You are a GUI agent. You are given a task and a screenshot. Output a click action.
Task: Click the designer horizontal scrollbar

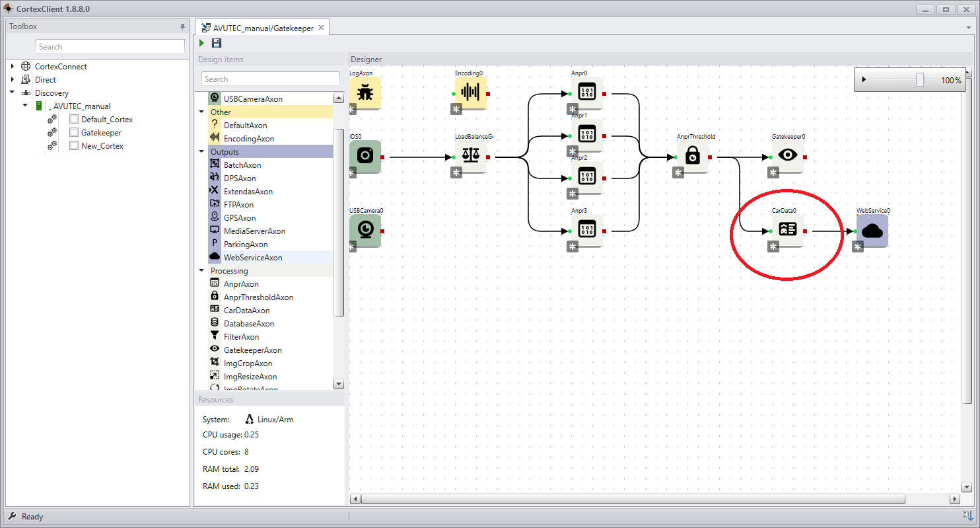pos(634,499)
